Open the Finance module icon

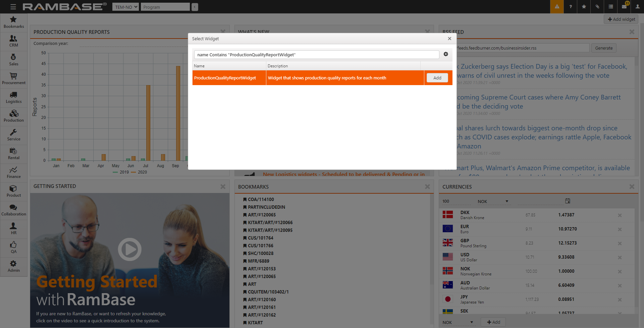coord(13,173)
